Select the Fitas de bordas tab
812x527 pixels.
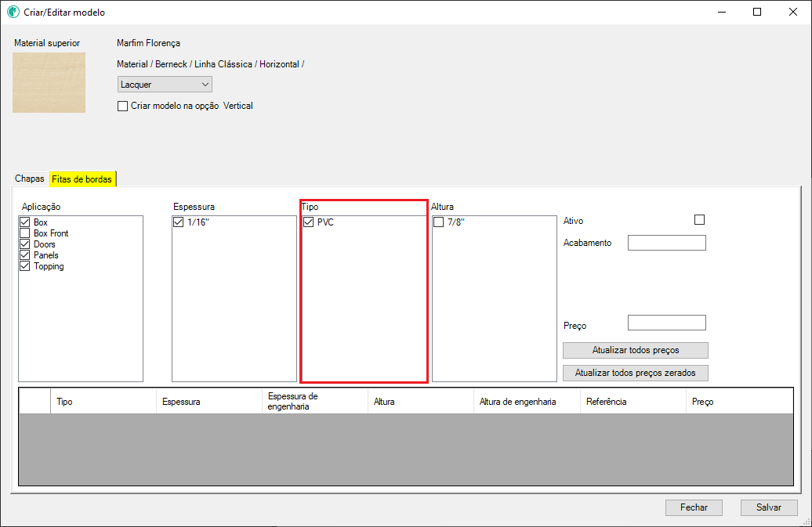(x=82, y=179)
